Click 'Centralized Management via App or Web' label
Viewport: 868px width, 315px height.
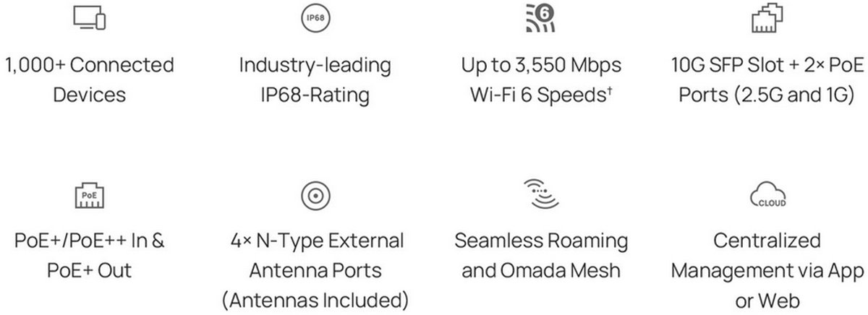tap(767, 269)
